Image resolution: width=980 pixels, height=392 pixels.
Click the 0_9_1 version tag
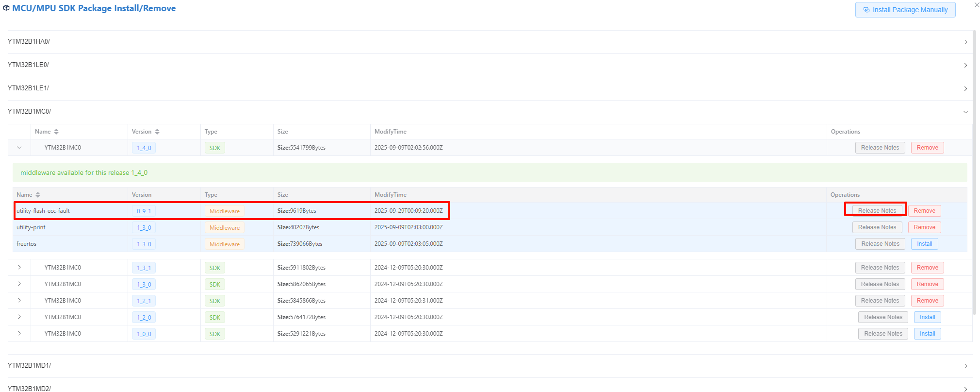[x=144, y=211]
